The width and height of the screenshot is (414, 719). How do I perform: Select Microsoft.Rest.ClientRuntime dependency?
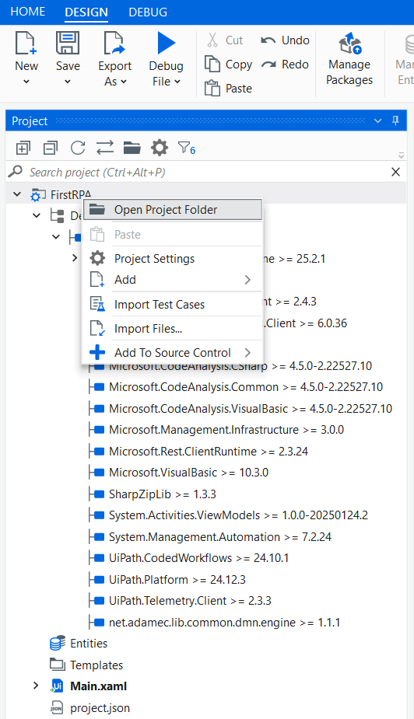[x=209, y=451]
